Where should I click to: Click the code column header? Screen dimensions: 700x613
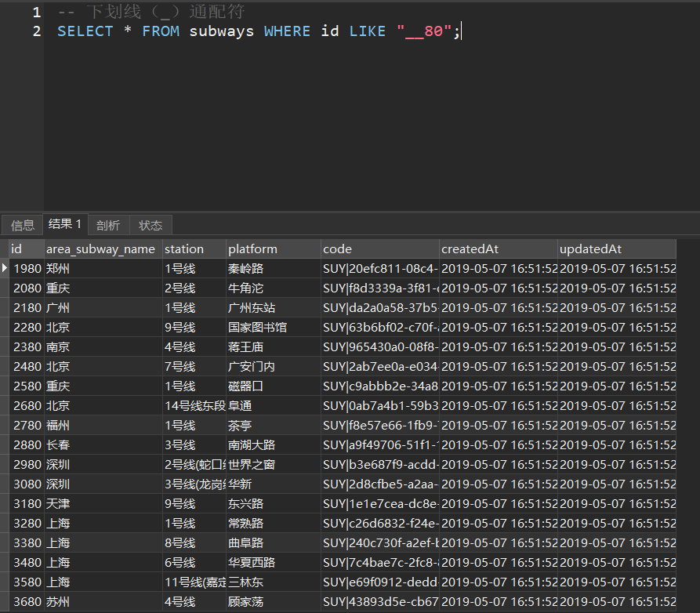coord(380,249)
